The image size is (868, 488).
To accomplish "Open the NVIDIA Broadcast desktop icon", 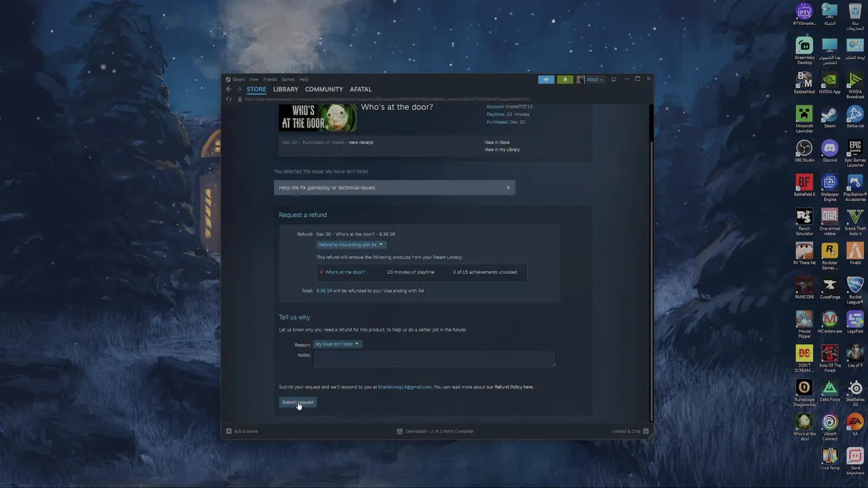I will [x=855, y=85].
